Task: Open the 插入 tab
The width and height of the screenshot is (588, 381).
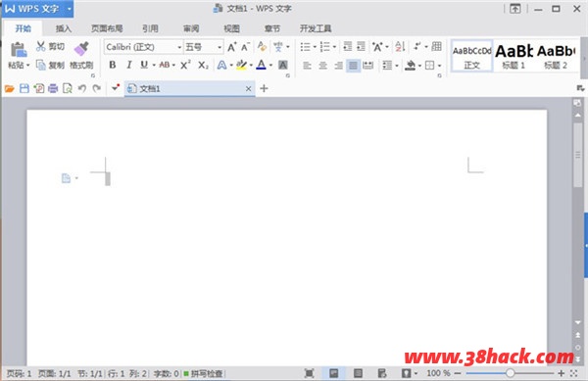Action: tap(64, 28)
